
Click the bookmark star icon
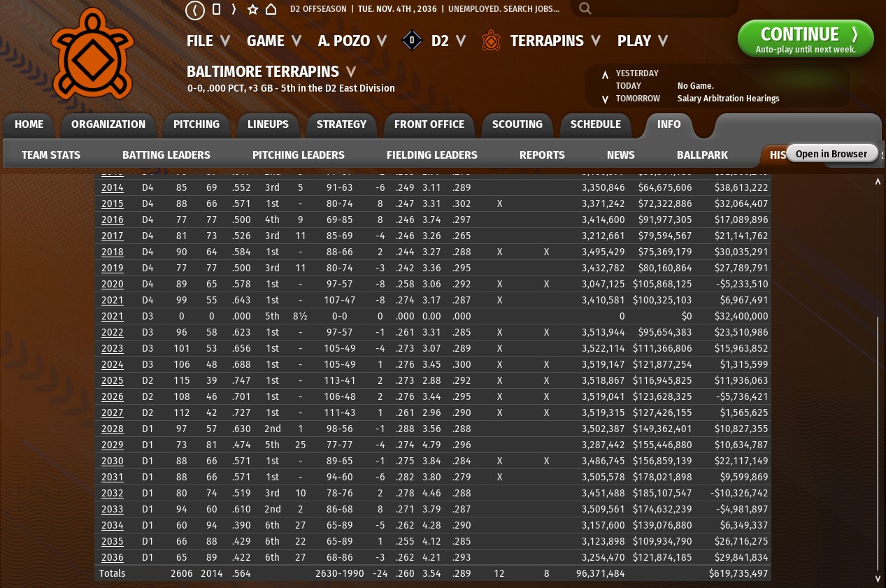coord(252,10)
